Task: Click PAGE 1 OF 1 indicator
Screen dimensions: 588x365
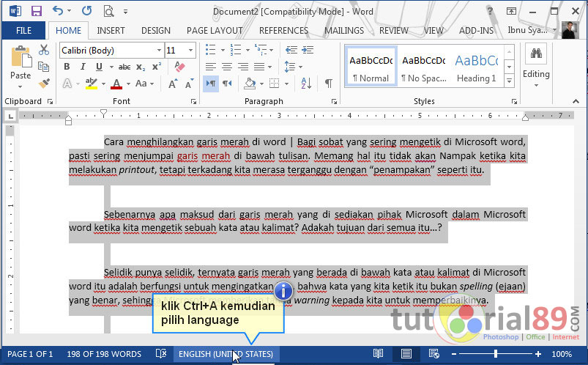Action: pyautogui.click(x=30, y=354)
